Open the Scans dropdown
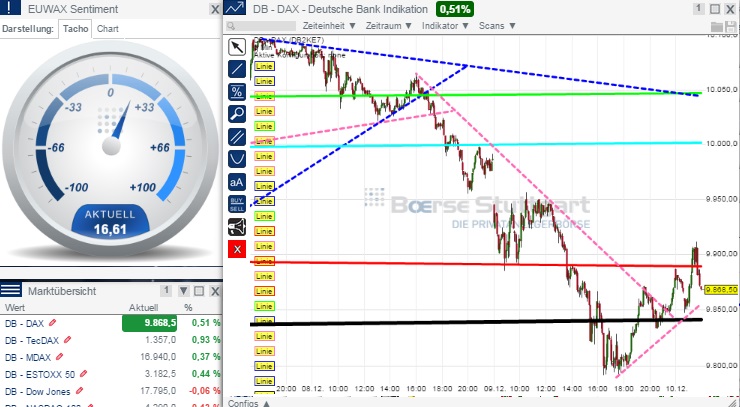740x407 pixels. pyautogui.click(x=497, y=26)
